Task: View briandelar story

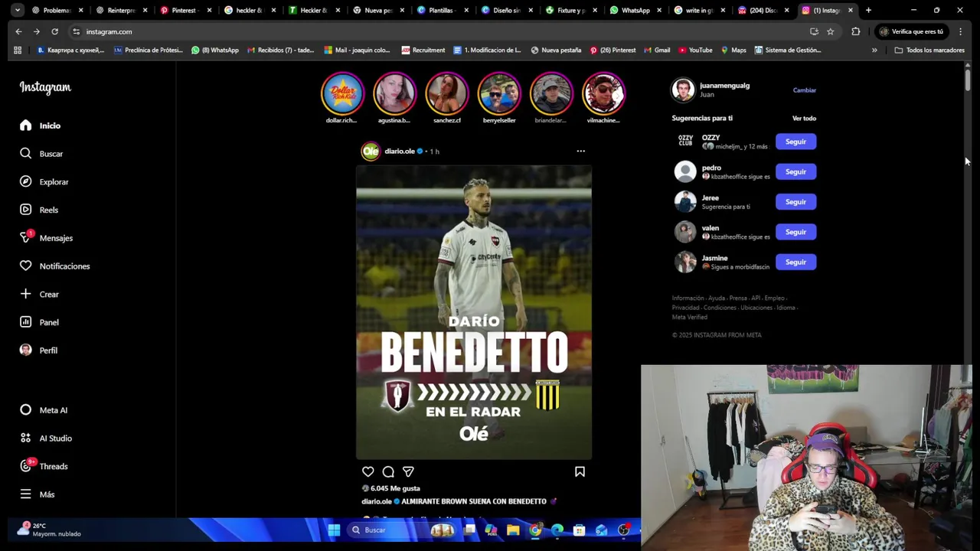Action: click(551, 93)
